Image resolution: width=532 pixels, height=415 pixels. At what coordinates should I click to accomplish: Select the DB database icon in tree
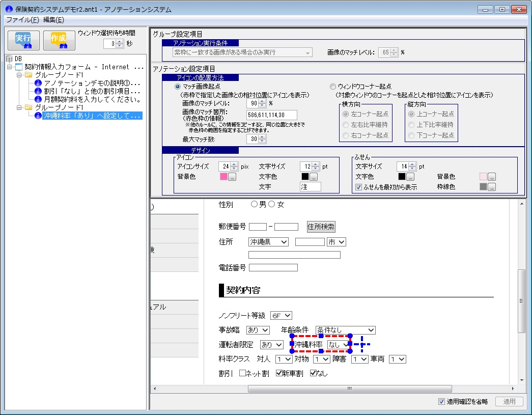pyautogui.click(x=10, y=59)
